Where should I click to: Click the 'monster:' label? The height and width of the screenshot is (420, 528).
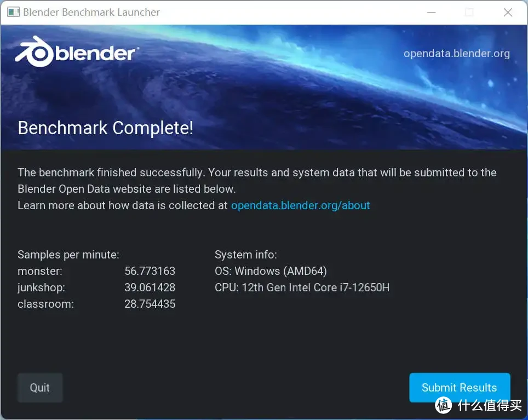[40, 271]
